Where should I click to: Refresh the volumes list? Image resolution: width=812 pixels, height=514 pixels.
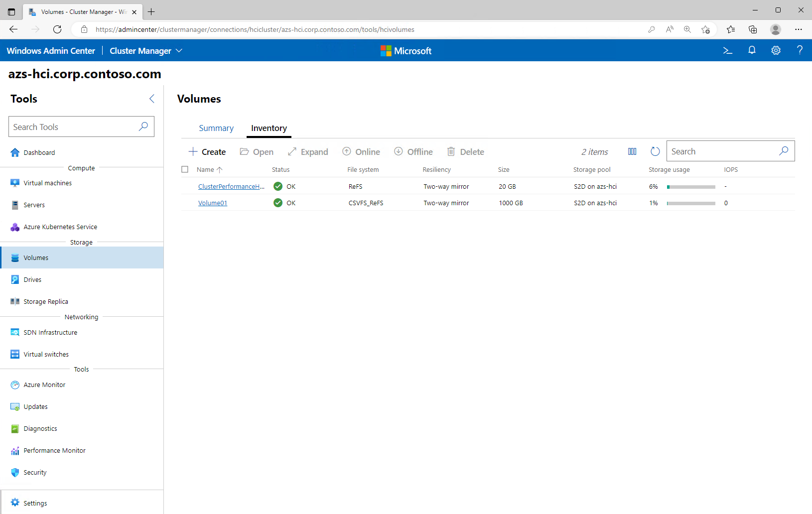tap(655, 151)
